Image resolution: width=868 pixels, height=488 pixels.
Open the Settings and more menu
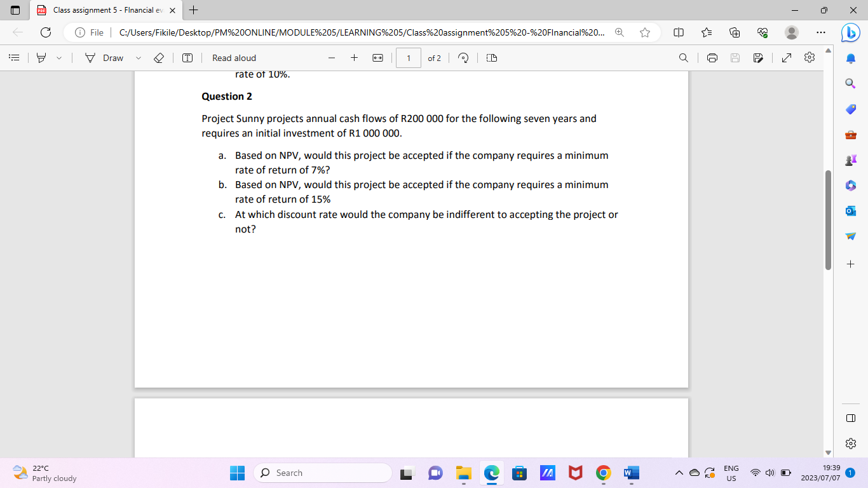[x=821, y=32]
